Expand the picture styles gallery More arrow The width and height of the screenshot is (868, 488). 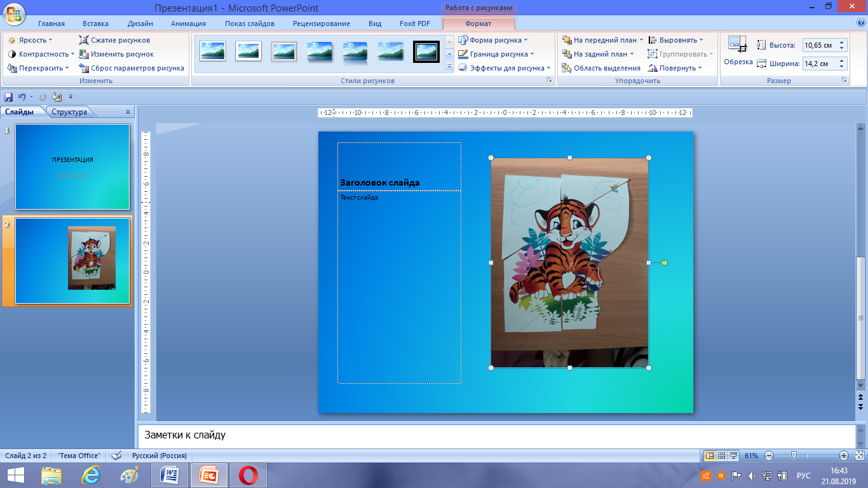(x=449, y=67)
